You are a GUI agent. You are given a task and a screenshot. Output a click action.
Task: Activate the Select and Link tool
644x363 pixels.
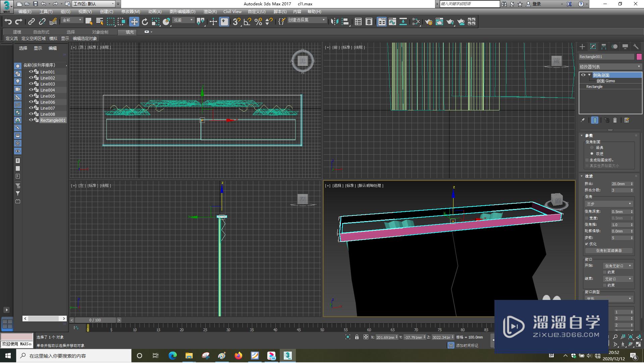point(32,22)
